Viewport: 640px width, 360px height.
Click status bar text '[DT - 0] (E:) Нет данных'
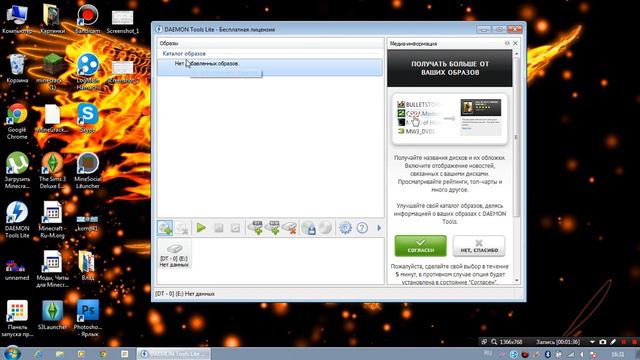185,294
